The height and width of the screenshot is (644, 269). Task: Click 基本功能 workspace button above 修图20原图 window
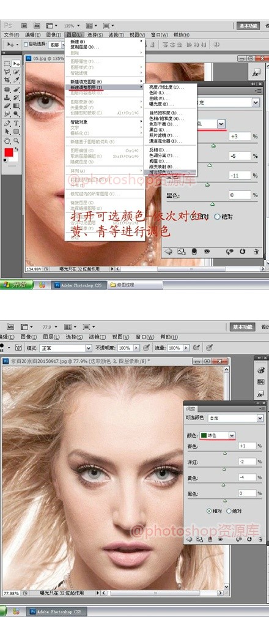243,327
